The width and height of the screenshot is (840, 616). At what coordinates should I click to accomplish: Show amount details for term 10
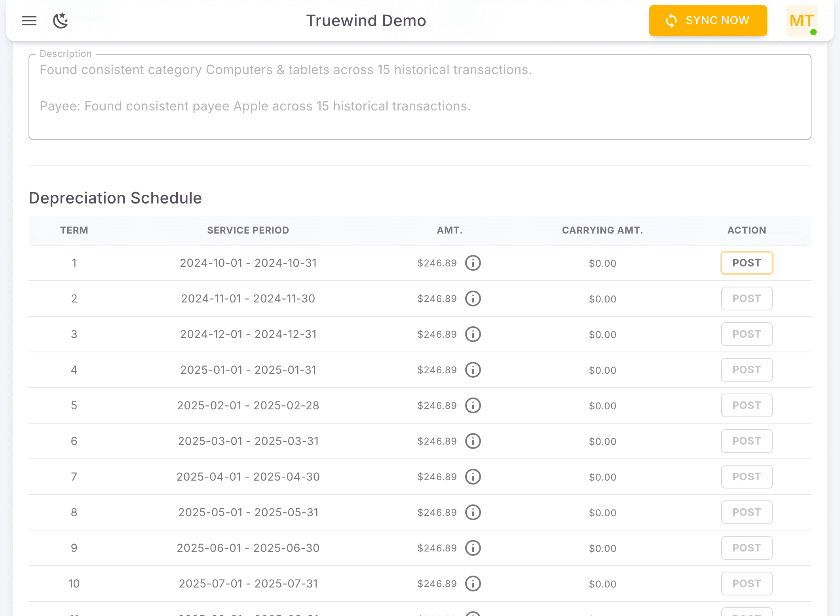point(473,584)
